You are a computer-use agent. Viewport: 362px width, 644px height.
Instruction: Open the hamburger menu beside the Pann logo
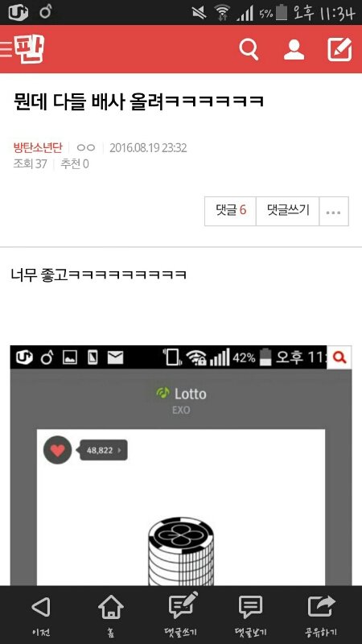tap(6, 49)
